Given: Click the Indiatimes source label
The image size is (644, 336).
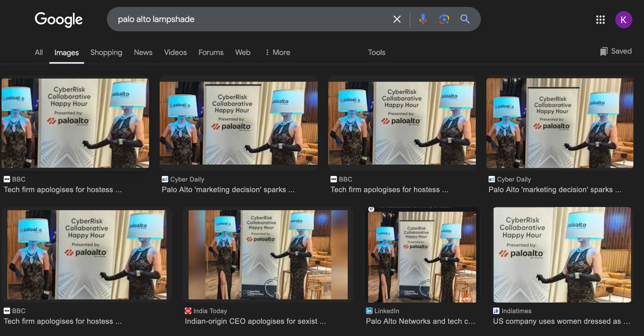Looking at the screenshot, I should tap(516, 311).
